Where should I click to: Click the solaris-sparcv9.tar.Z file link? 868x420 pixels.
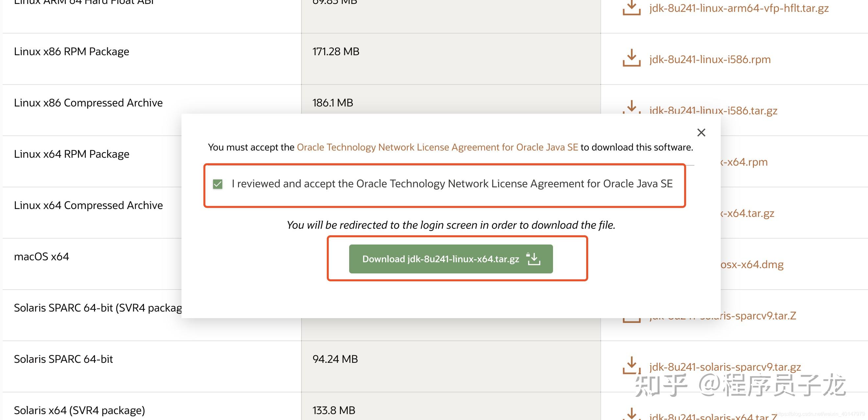coord(758,315)
